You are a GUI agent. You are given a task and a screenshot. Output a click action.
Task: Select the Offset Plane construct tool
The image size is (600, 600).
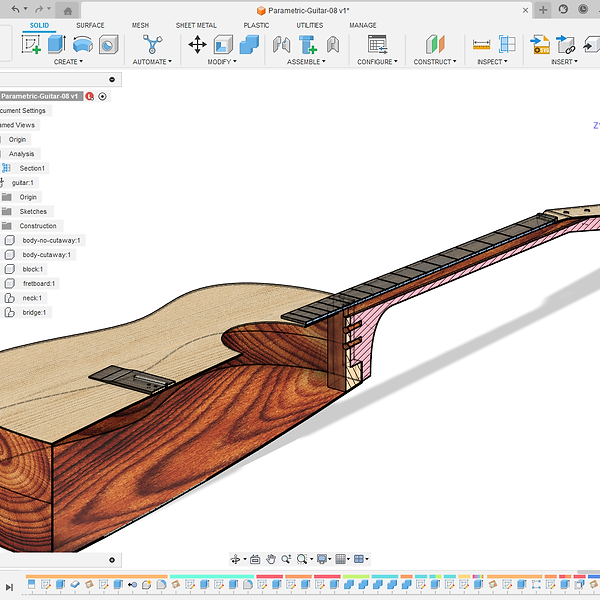(x=435, y=44)
